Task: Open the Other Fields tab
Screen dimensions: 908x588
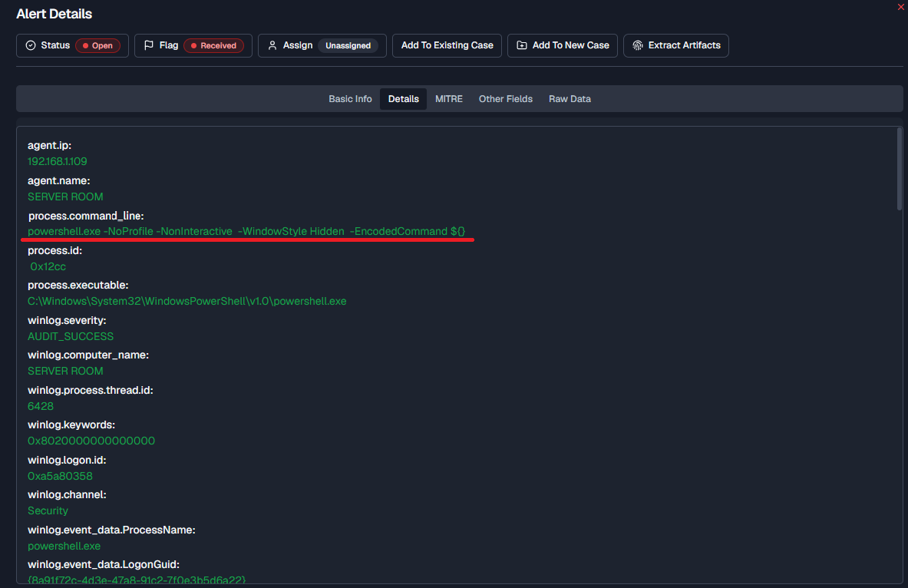Action: (506, 99)
